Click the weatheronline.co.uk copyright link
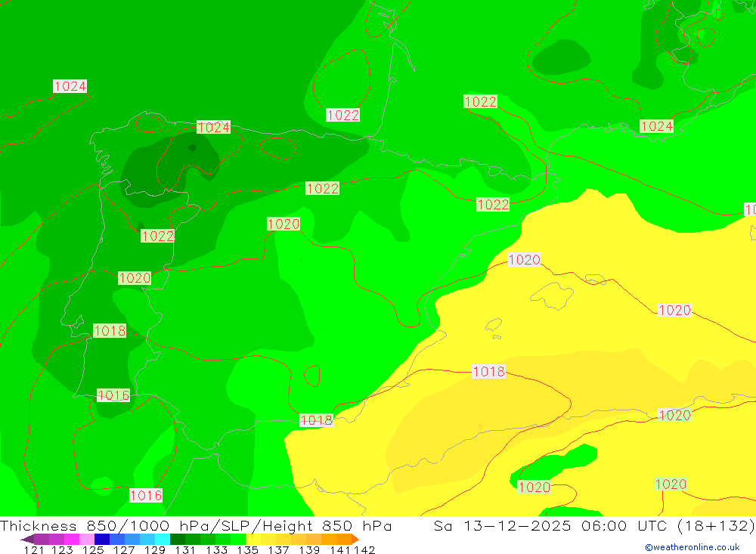Screen dimensions: 756x554 pos(692,547)
